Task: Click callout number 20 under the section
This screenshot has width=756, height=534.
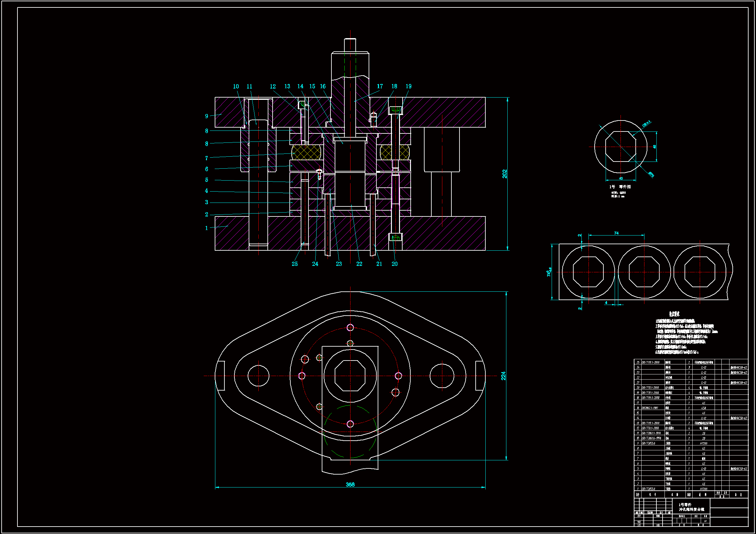Action: pos(394,264)
